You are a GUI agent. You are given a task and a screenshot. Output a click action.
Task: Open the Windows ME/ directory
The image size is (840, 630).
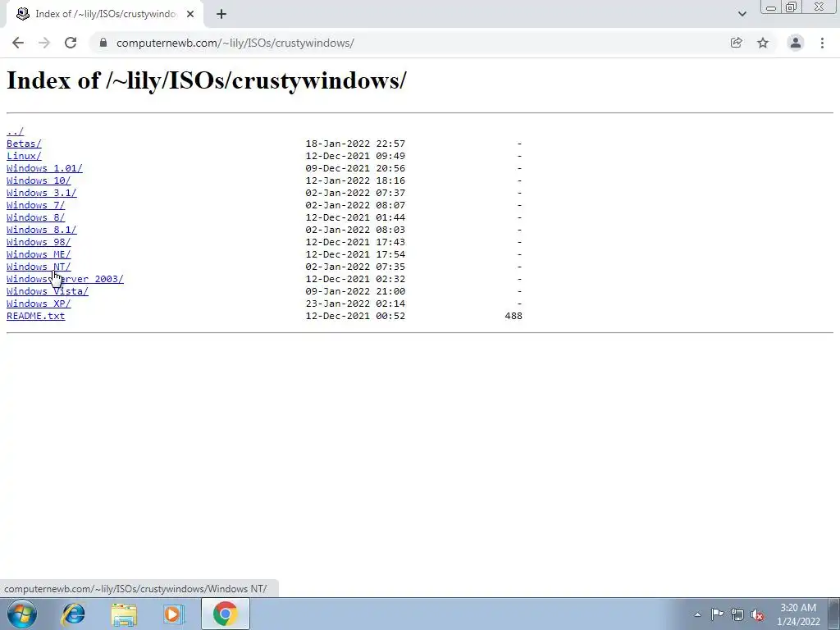pos(39,254)
